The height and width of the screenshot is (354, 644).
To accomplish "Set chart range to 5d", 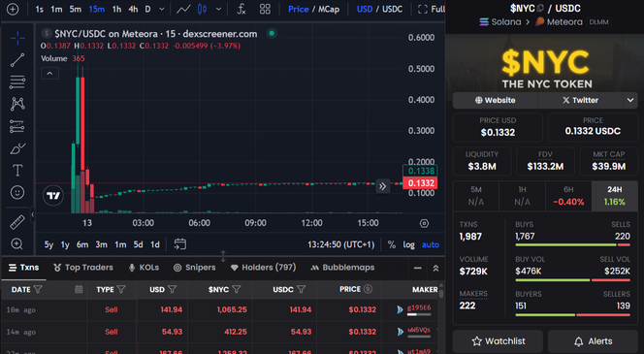I will pos(138,244).
